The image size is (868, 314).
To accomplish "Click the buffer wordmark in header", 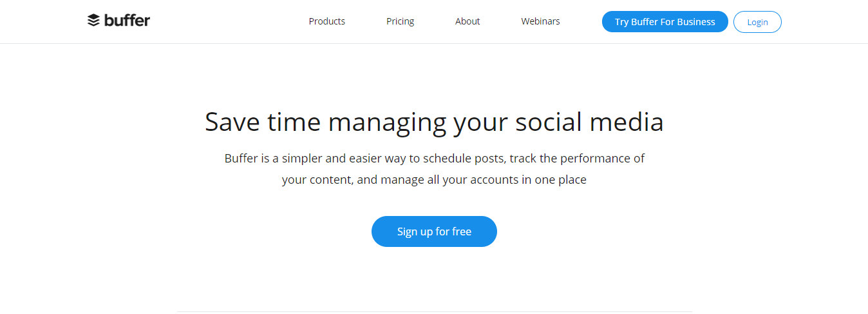I will click(x=127, y=21).
